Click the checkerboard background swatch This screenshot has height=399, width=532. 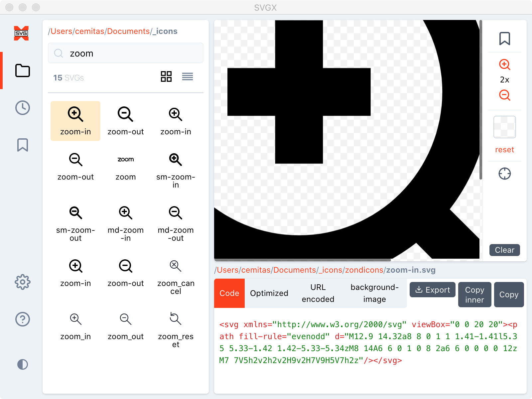click(x=505, y=127)
